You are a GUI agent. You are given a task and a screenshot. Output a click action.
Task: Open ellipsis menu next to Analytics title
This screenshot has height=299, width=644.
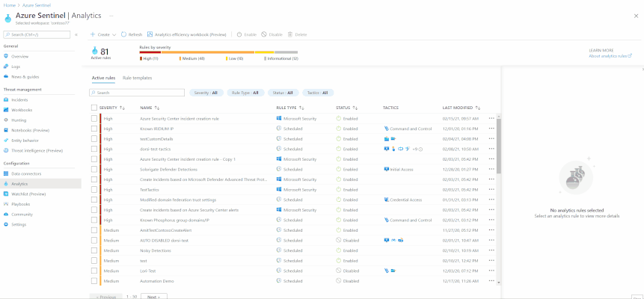click(111, 16)
